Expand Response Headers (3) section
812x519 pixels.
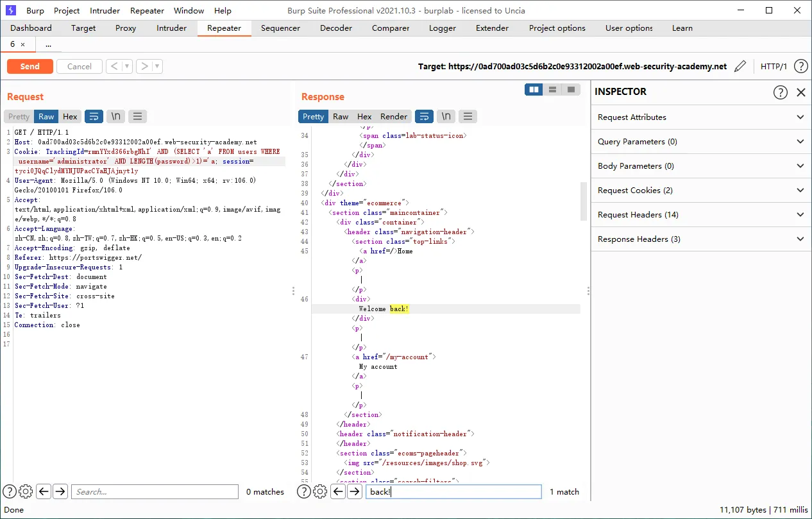pos(700,239)
